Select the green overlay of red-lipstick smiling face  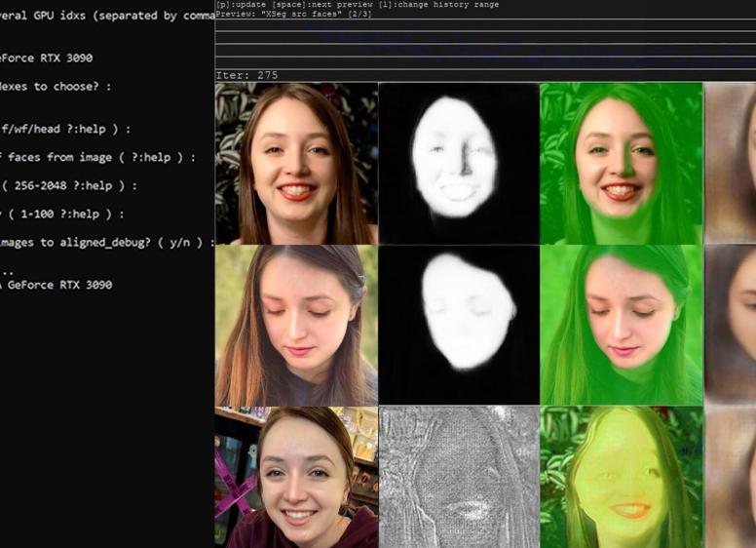pos(622,164)
